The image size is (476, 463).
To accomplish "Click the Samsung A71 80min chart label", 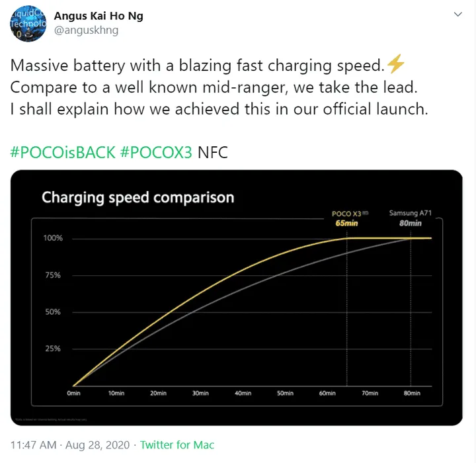I will (x=411, y=218).
